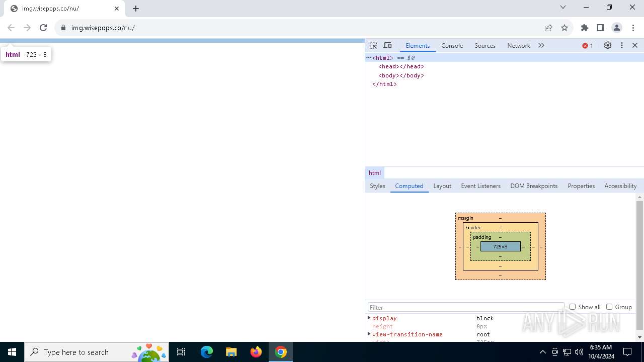The image size is (644, 362).
Task: Toggle the browser side panel icon
Action: [601, 28]
